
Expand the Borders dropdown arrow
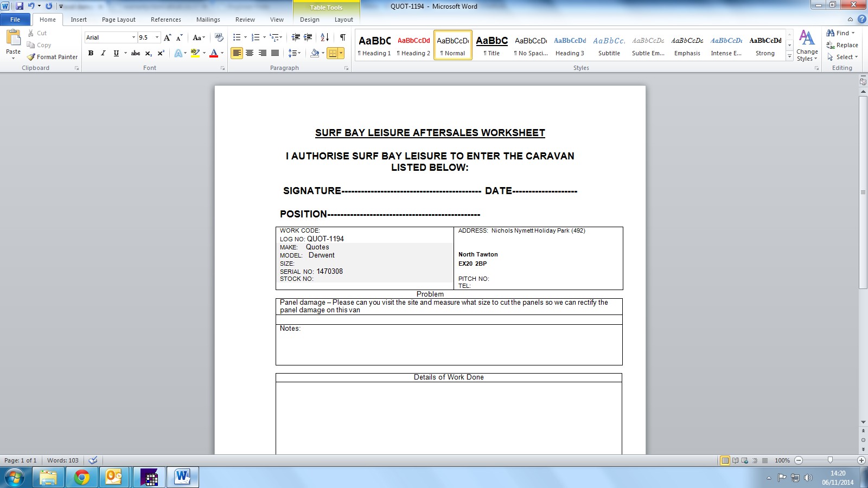pyautogui.click(x=341, y=53)
